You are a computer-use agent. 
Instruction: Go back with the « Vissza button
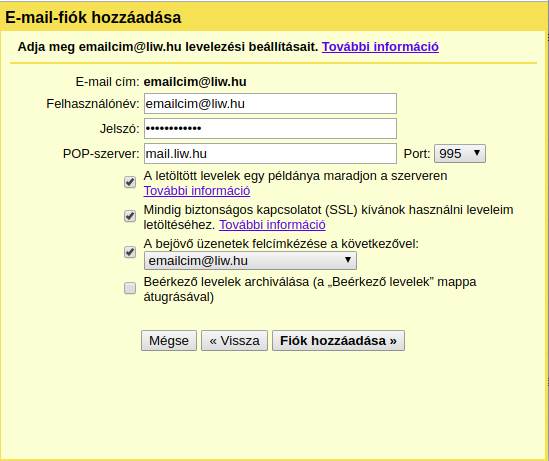click(234, 341)
